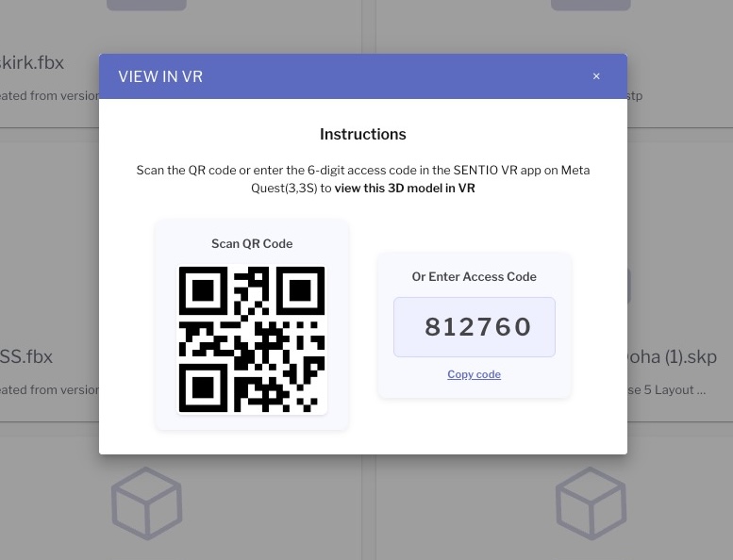Screen dimensions: 733x560
Task: Click the right 3D cube placeholder icon
Action: [x=591, y=503]
